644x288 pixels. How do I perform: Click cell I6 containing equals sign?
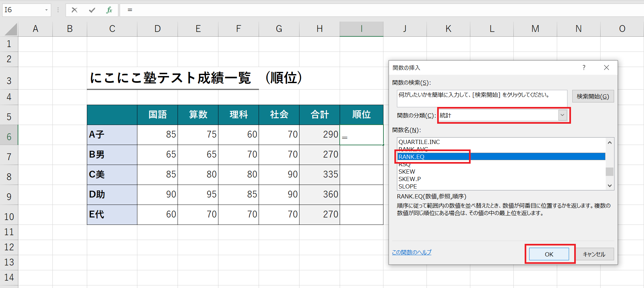pos(362,135)
